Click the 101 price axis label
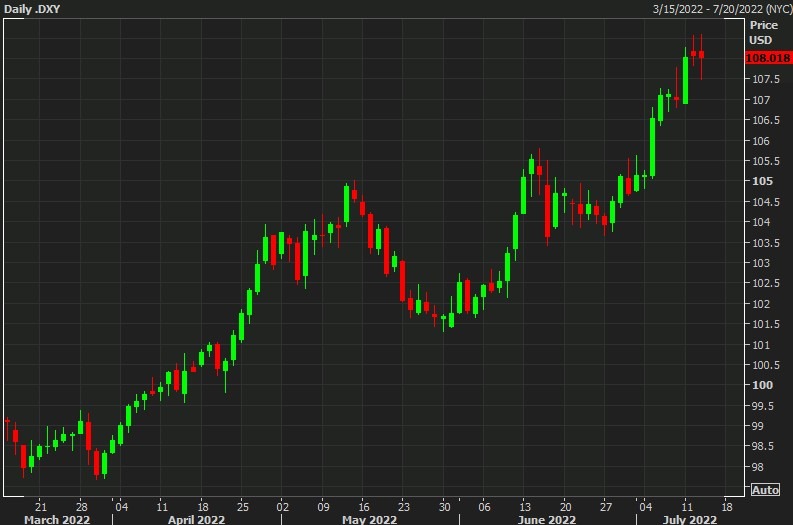Image resolution: width=793 pixels, height=525 pixels. (761, 345)
